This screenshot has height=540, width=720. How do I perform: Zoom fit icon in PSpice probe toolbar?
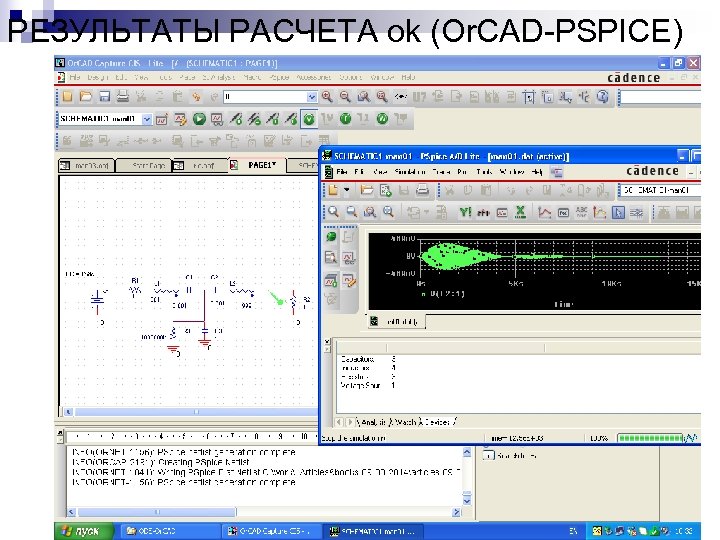(388, 212)
